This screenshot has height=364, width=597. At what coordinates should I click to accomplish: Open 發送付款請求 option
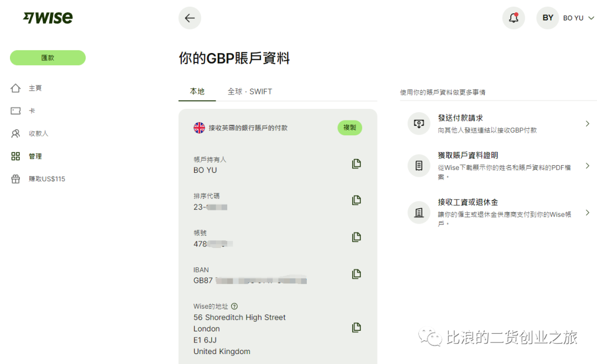499,124
